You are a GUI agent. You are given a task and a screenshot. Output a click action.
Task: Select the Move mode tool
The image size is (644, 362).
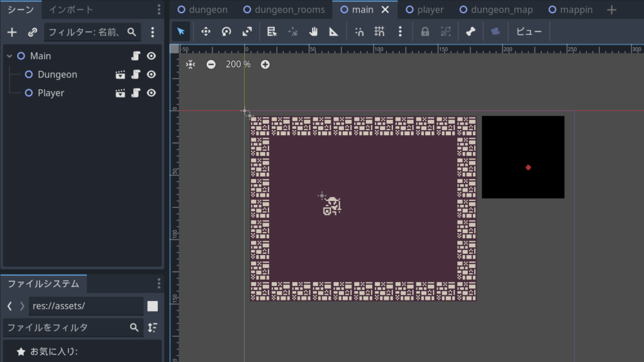point(206,31)
